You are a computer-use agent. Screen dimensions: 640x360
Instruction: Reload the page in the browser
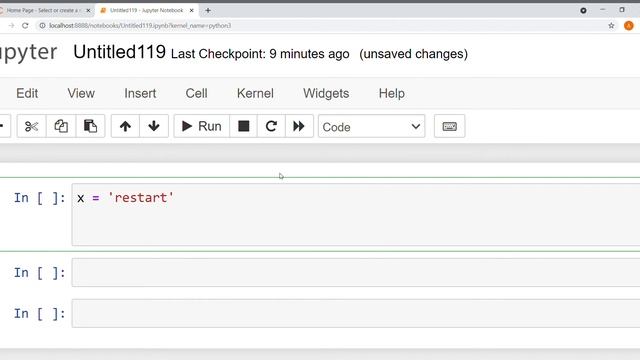(25, 25)
